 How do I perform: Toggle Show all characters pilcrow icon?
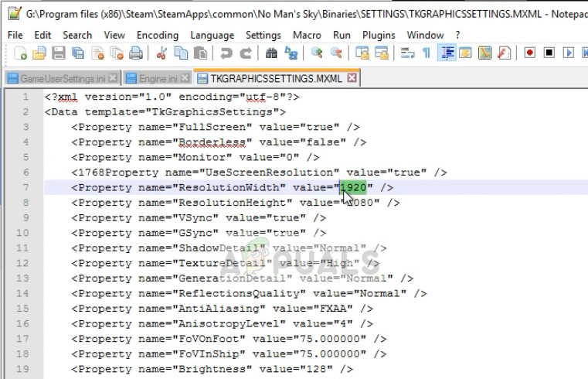427,53
